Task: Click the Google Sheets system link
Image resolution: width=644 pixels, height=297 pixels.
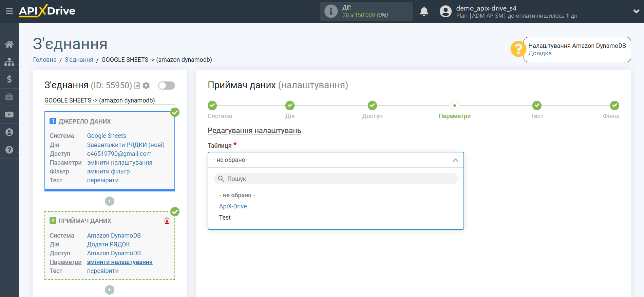Action: coord(106,136)
